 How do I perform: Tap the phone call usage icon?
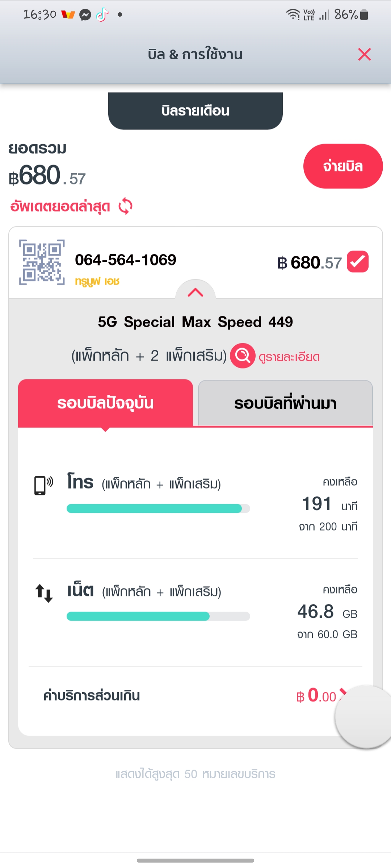coord(44,485)
